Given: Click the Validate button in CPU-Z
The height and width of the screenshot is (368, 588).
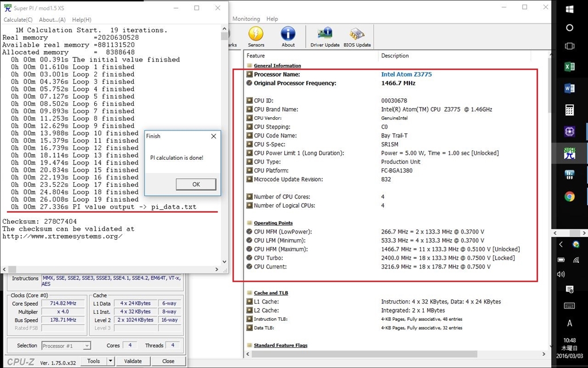Looking at the screenshot, I should pyautogui.click(x=133, y=361).
